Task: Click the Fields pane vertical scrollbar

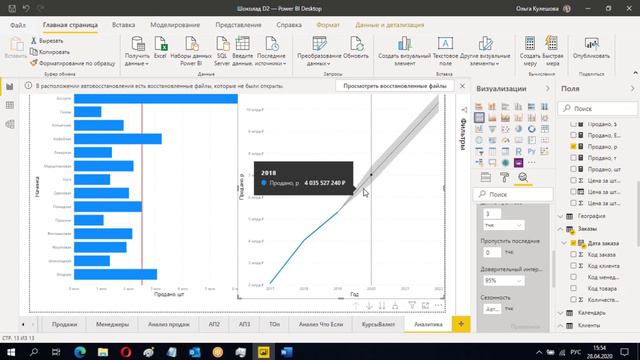Action: point(638,214)
